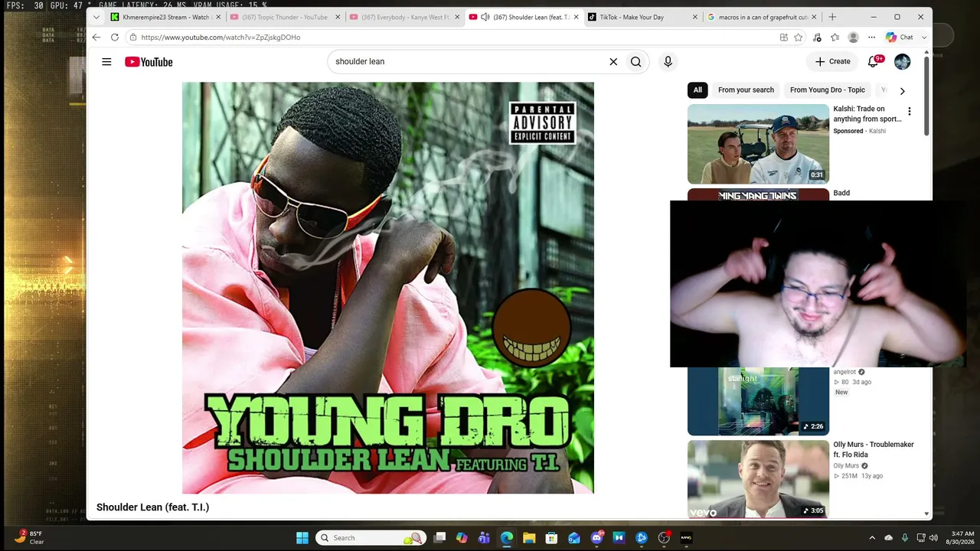980x551 pixels.
Task: Open Microsoft Teams from the taskbar
Action: click(484, 538)
